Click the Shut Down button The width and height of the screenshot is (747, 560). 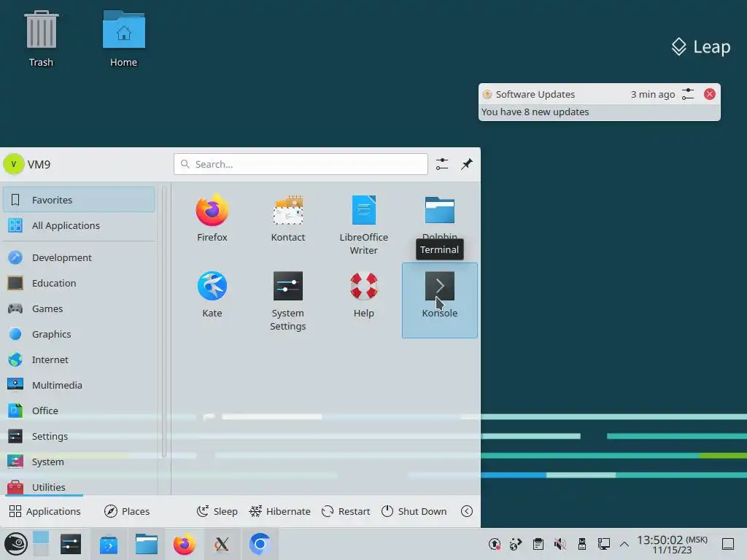tap(414, 511)
